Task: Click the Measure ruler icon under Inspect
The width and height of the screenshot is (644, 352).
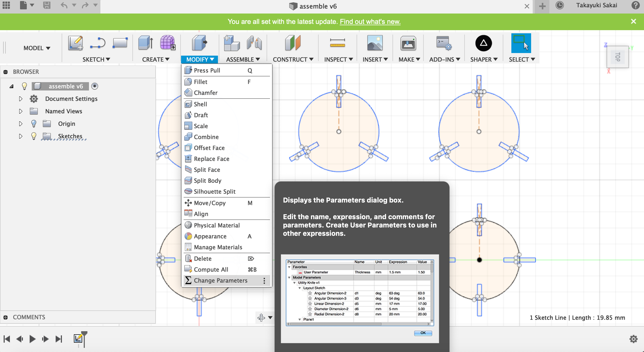Action: pyautogui.click(x=337, y=43)
